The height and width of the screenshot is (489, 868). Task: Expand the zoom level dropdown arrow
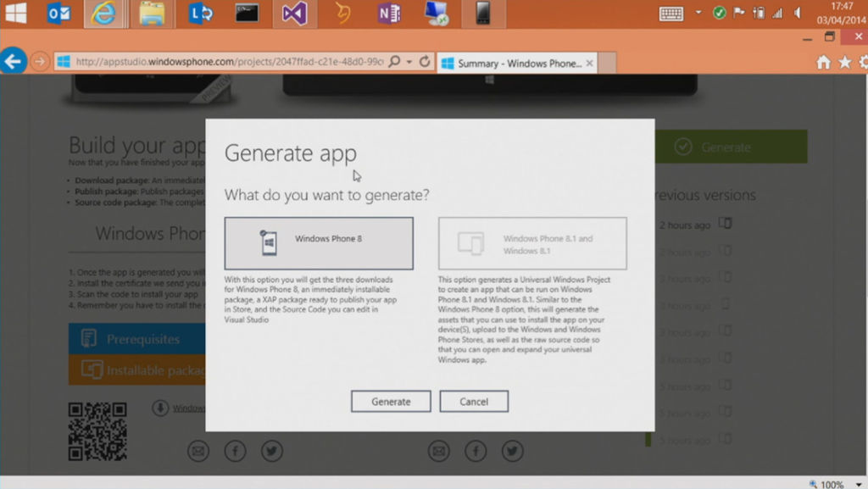pos(859,485)
